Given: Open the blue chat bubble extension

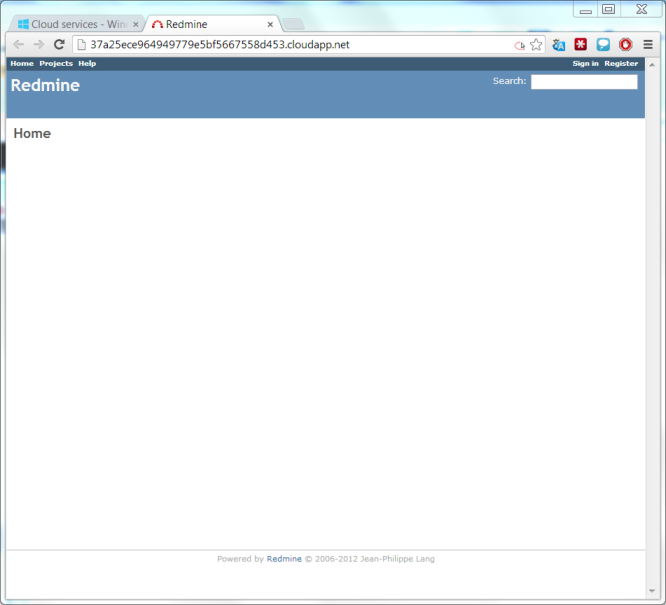Looking at the screenshot, I should [x=603, y=44].
